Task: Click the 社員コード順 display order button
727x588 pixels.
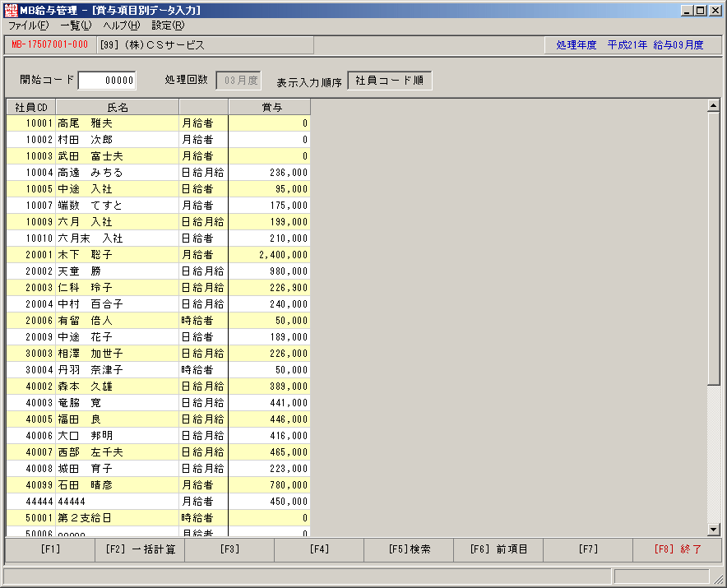Action: [390, 81]
